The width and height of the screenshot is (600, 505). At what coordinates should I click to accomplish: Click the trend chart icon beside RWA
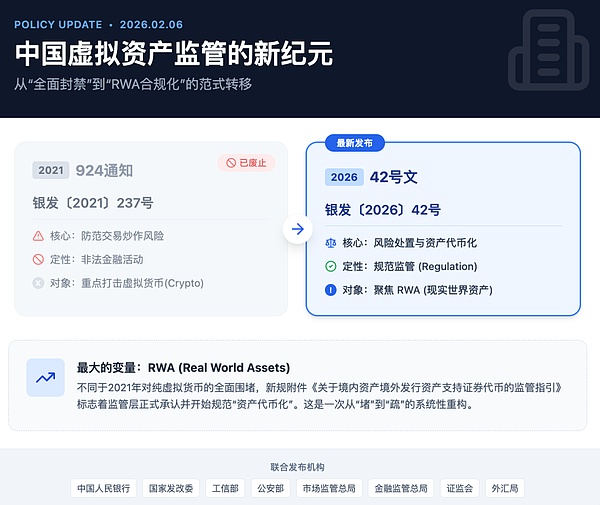point(45,377)
